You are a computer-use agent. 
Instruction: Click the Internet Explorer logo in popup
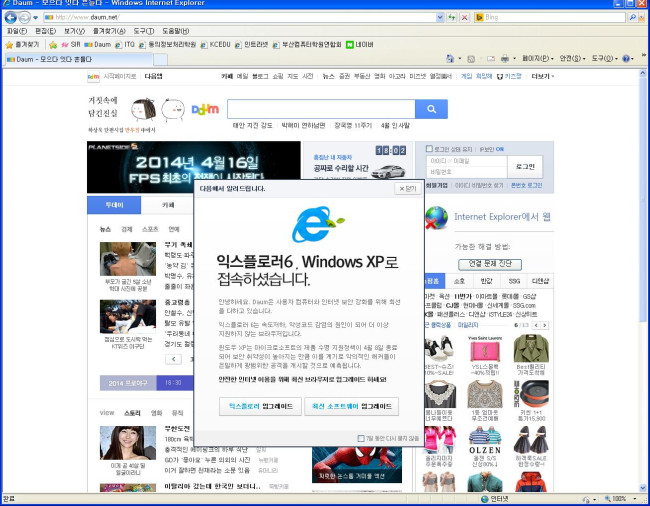point(318,224)
